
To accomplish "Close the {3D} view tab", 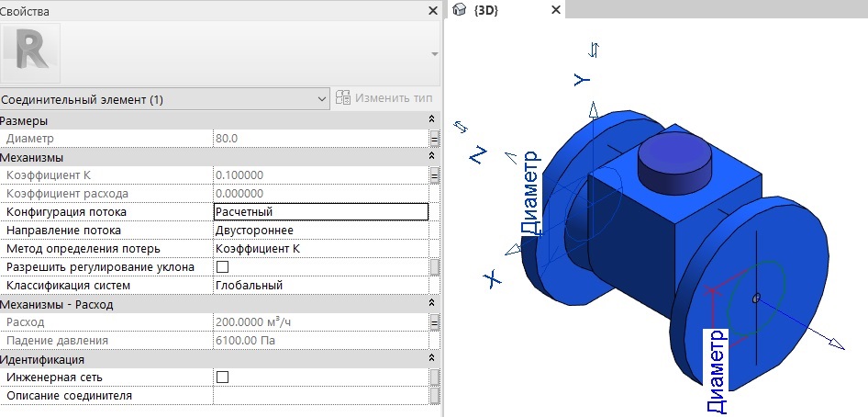I will 555,10.
